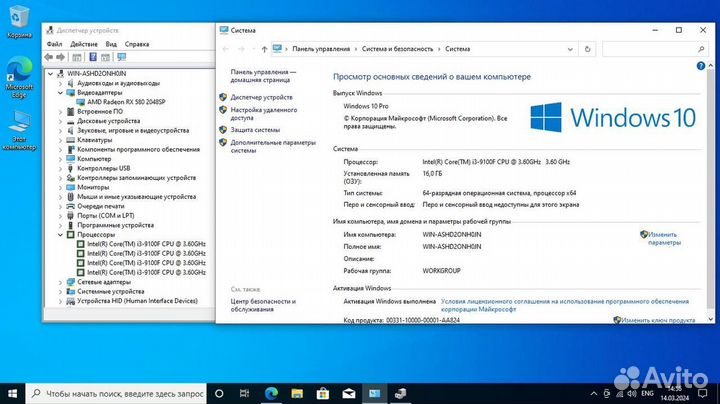The image size is (720, 404).
Task: Click ENG language indicator in tray
Action: tap(647, 393)
